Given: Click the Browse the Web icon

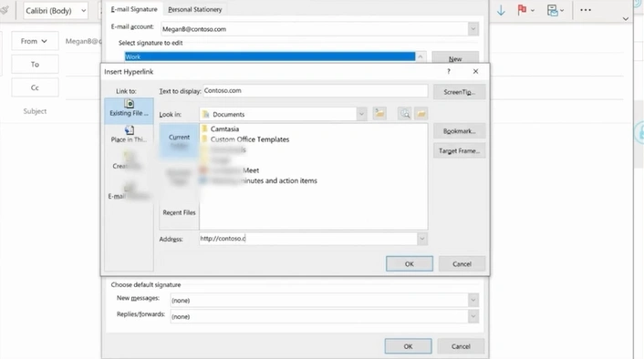Looking at the screenshot, I should coord(405,114).
